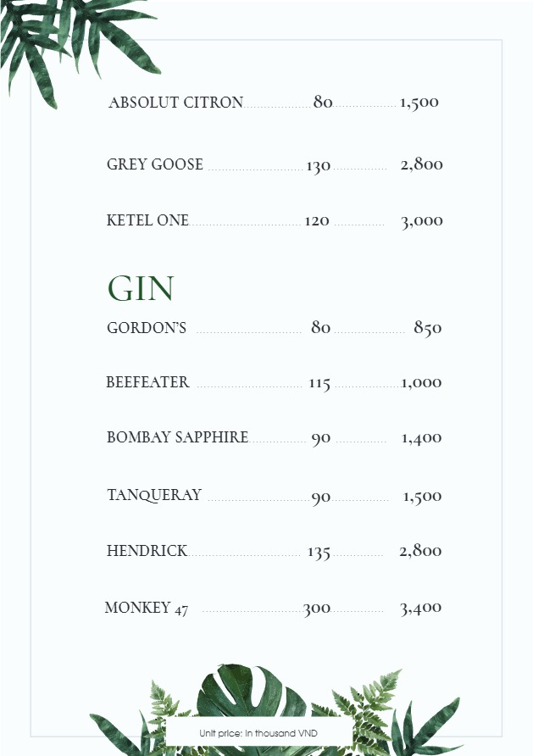
Task: Click the unit price footnote text
Action: point(258,732)
